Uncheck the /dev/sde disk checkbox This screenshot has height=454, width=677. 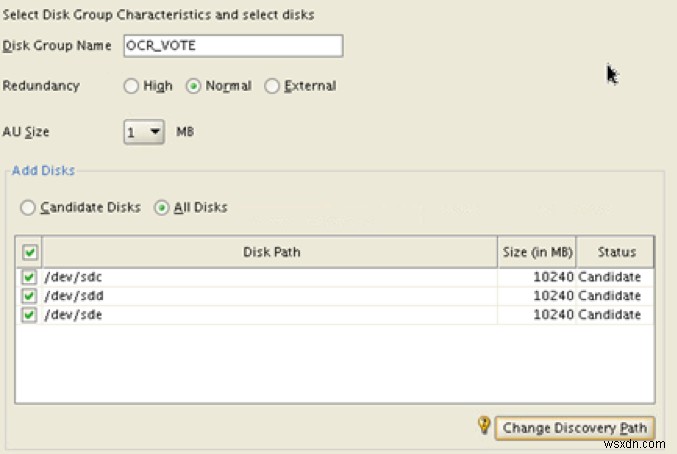coord(30,315)
